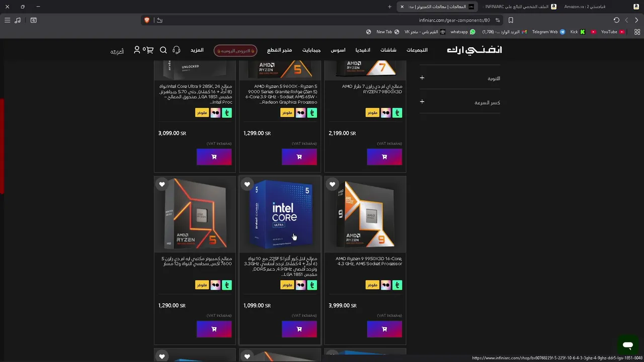The height and width of the screenshot is (362, 644).
Task: Open the sidebar panel toolbar icon
Action: (33, 20)
